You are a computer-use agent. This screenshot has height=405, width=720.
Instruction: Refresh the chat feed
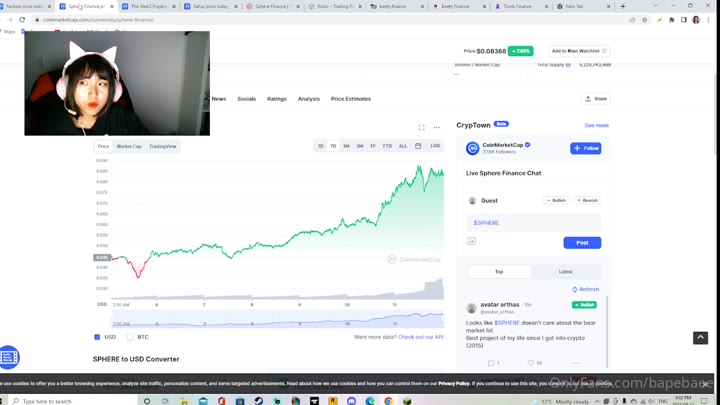tap(585, 289)
